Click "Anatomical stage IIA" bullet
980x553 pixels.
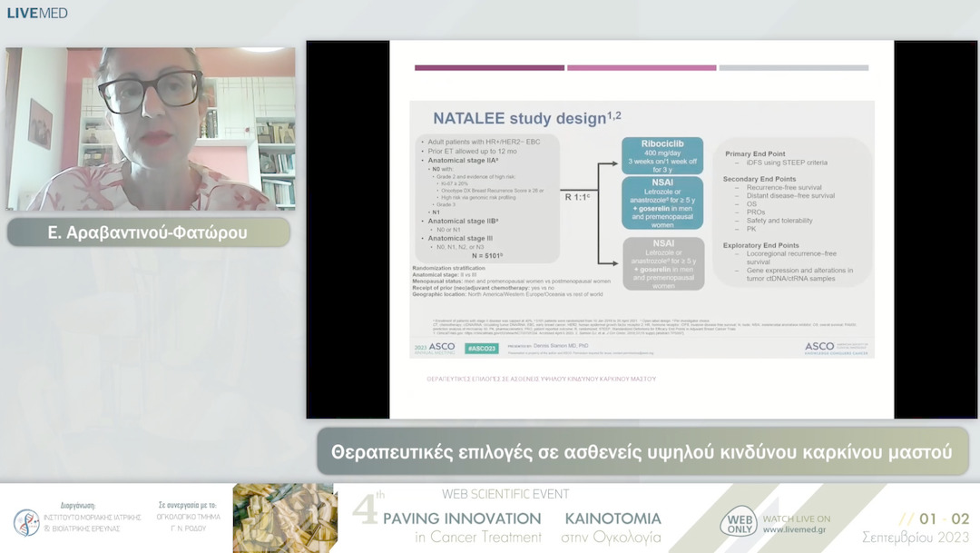(463, 161)
